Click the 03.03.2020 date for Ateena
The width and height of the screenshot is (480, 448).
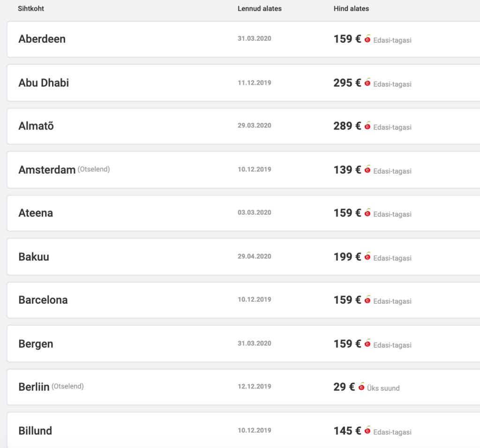coord(254,213)
